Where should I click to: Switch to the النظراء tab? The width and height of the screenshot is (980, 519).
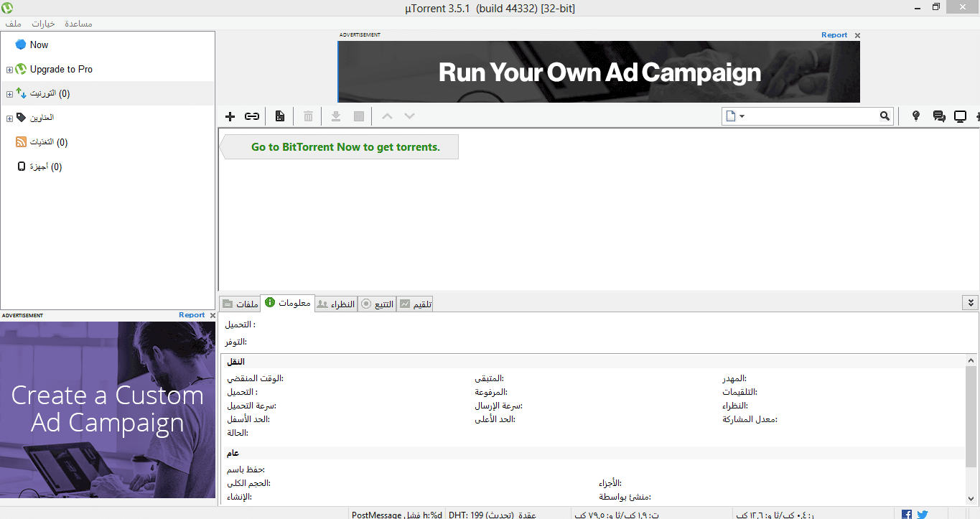pyautogui.click(x=336, y=304)
